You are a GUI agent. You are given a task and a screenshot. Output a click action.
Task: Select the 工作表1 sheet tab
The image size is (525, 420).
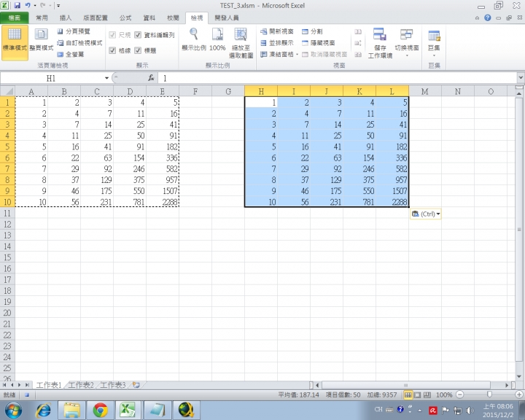[49, 385]
